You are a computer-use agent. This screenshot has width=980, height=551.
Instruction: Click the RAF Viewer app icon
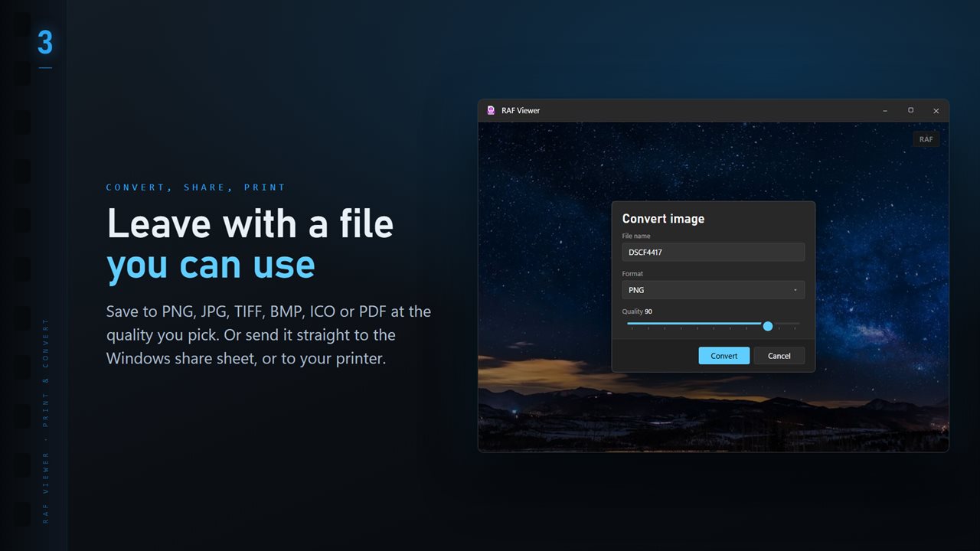[x=491, y=110]
